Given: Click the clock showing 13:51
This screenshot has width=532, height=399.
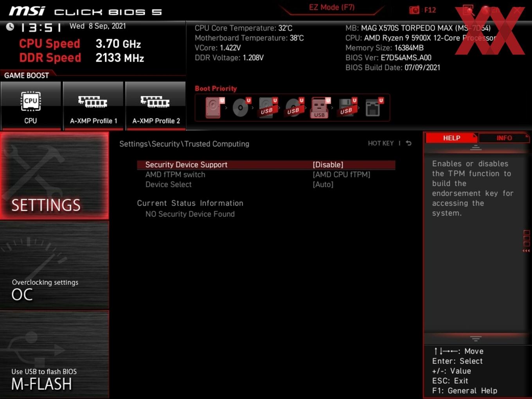Looking at the screenshot, I should [x=41, y=27].
